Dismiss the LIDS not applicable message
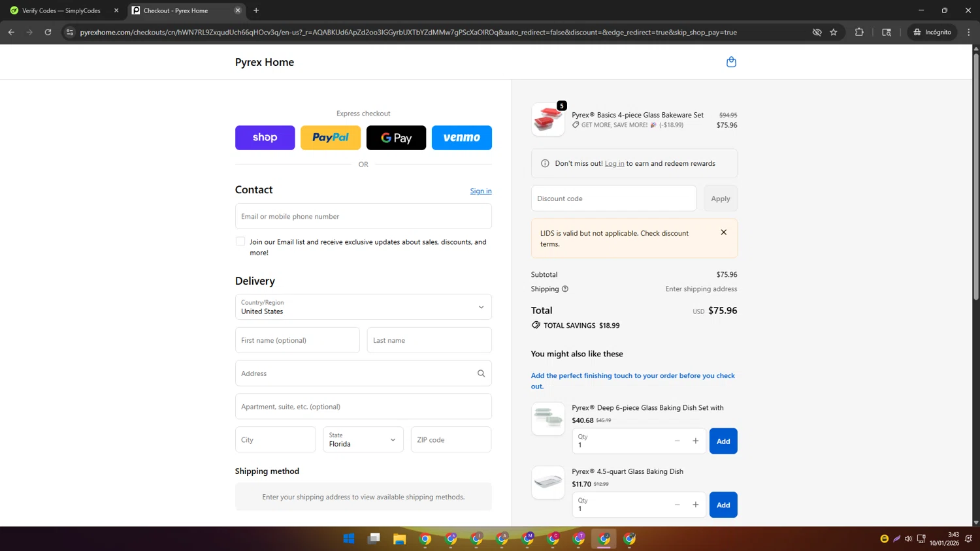This screenshot has height=551, width=980. [723, 232]
